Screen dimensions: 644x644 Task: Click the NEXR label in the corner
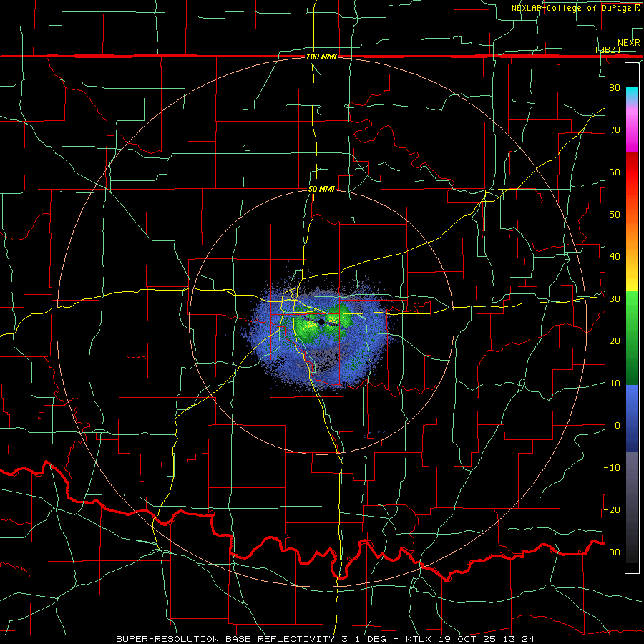click(628, 43)
